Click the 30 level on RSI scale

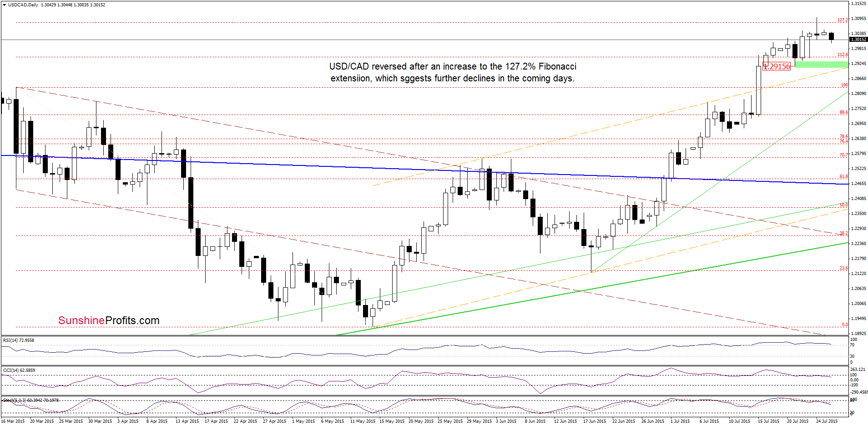[x=853, y=356]
